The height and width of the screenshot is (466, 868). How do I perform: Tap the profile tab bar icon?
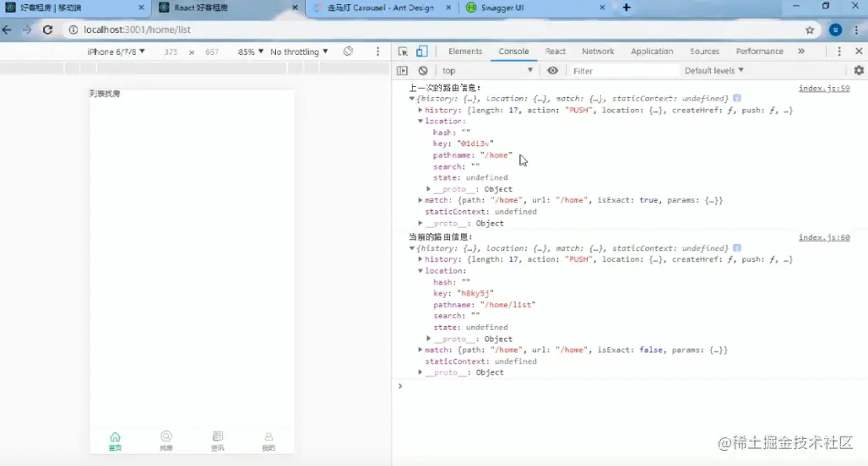coord(269,441)
